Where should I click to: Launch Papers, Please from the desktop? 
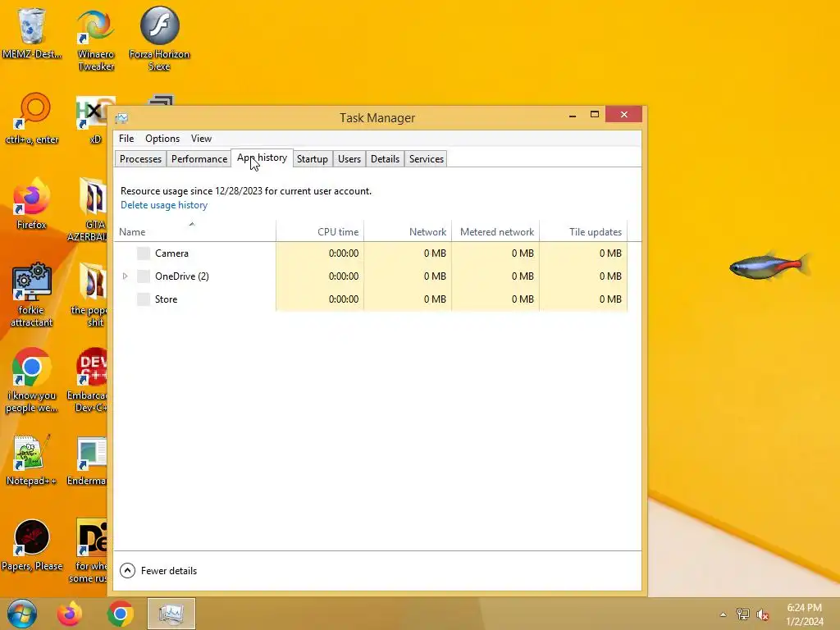[32, 545]
